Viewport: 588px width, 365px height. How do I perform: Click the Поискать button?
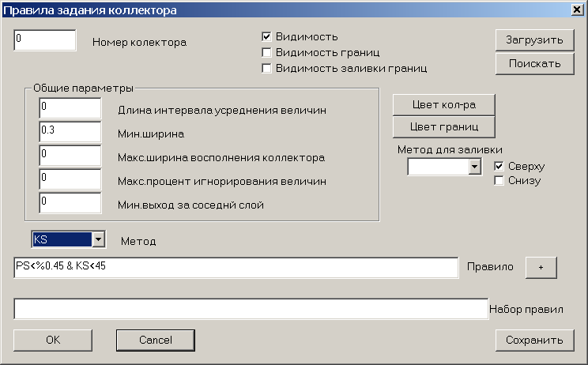pos(534,64)
